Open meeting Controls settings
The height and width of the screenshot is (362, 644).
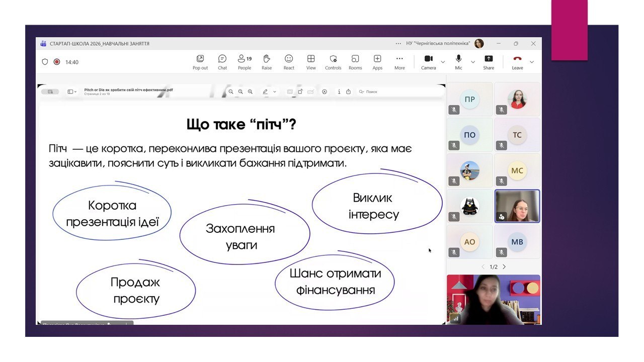click(x=333, y=62)
